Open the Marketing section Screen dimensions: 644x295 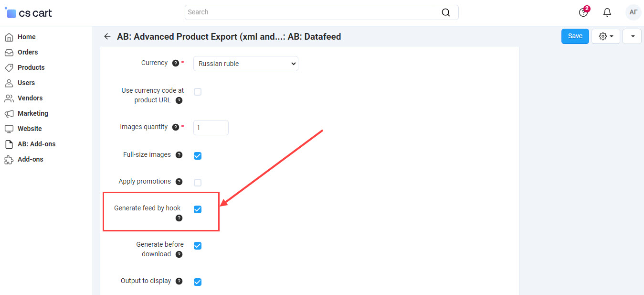click(x=32, y=113)
